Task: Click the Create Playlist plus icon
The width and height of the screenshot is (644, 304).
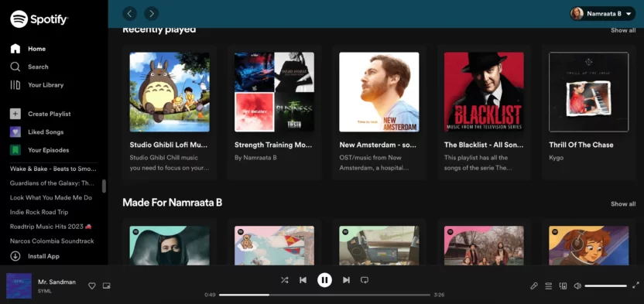Action: point(15,114)
